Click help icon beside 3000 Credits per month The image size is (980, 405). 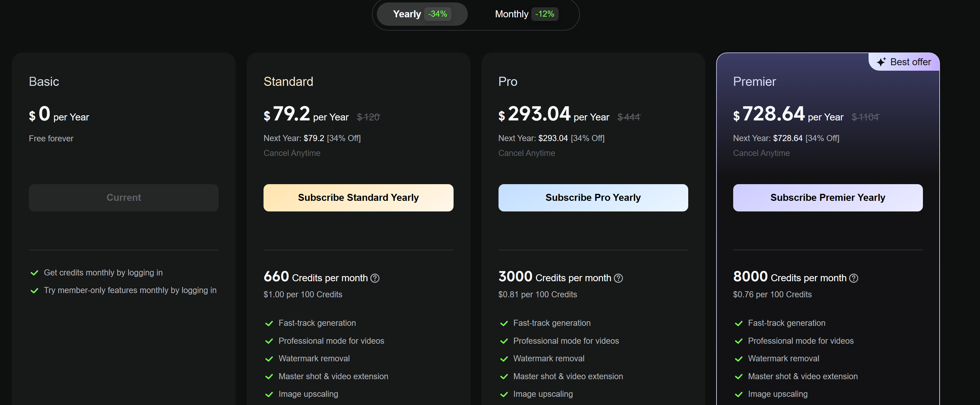click(619, 278)
